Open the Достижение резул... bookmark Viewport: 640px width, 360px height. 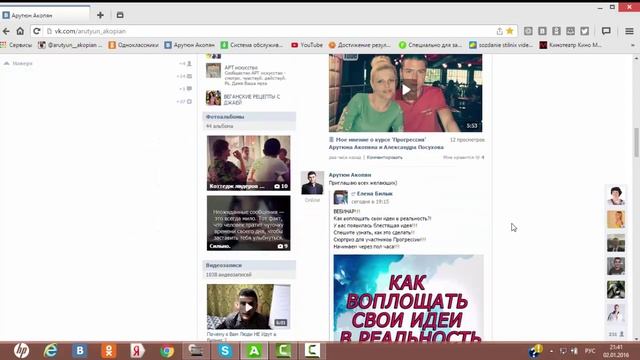point(360,45)
